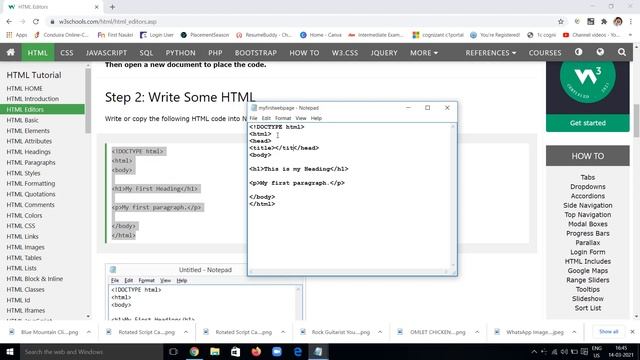640x360 pixels.
Task: Open the Rotated Script download first item
Action: point(141,332)
